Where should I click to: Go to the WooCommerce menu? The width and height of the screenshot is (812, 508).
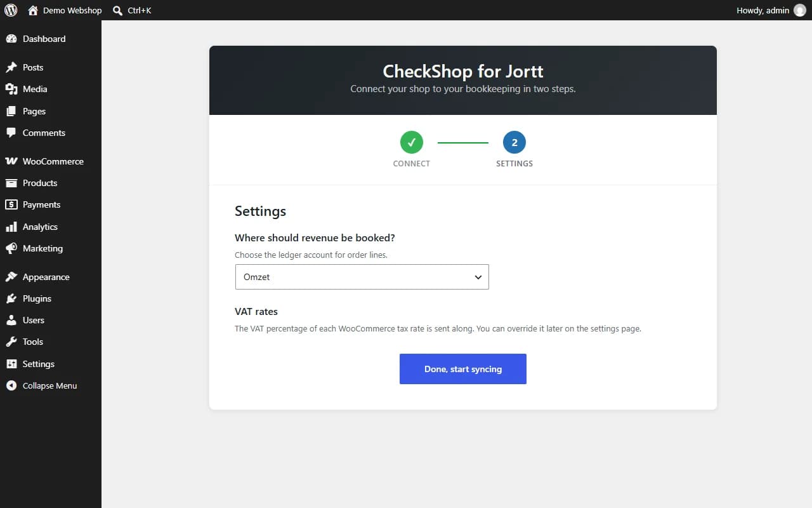click(x=51, y=161)
